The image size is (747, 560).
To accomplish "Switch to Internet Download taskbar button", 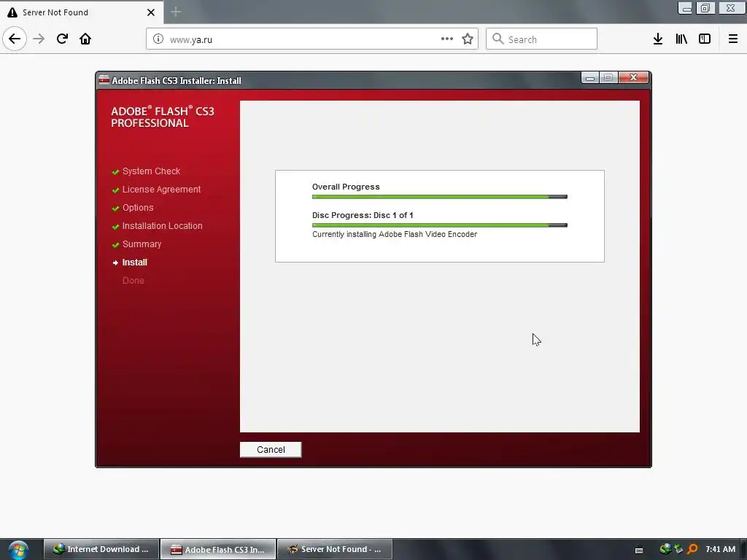I will click(x=101, y=549).
